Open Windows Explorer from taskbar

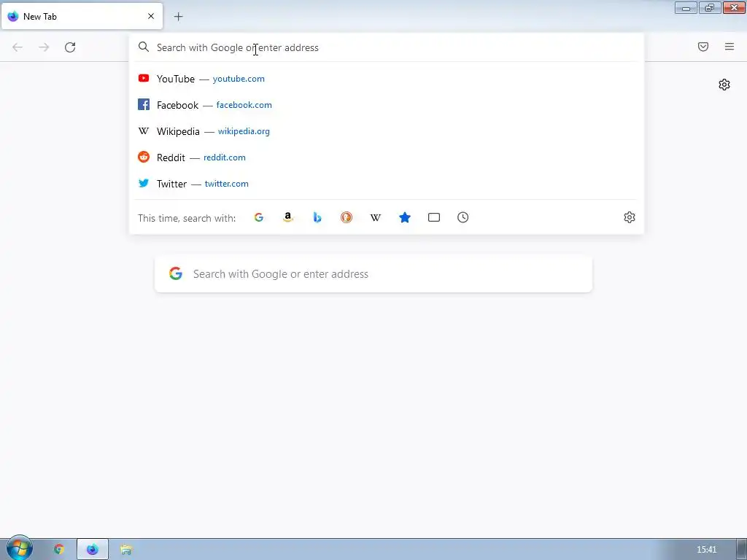pyautogui.click(x=125, y=550)
